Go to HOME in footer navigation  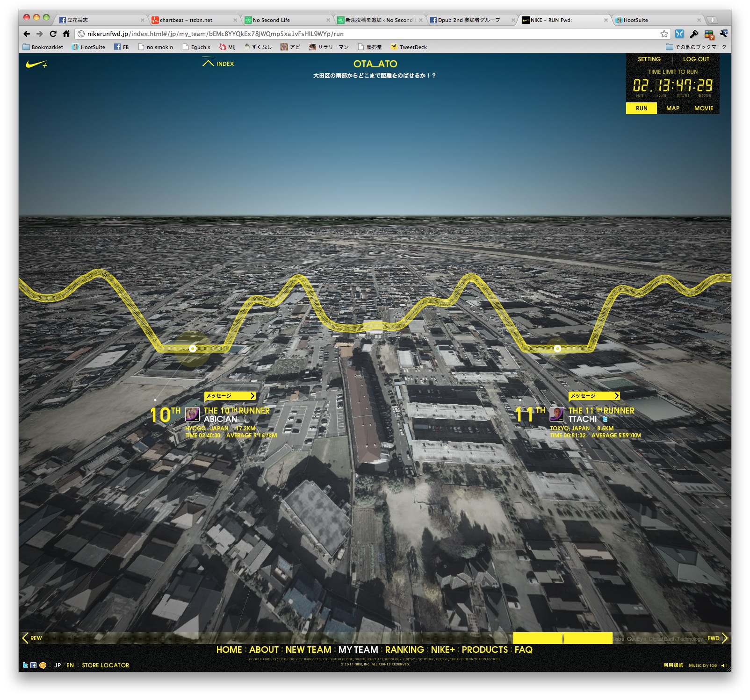tap(229, 650)
